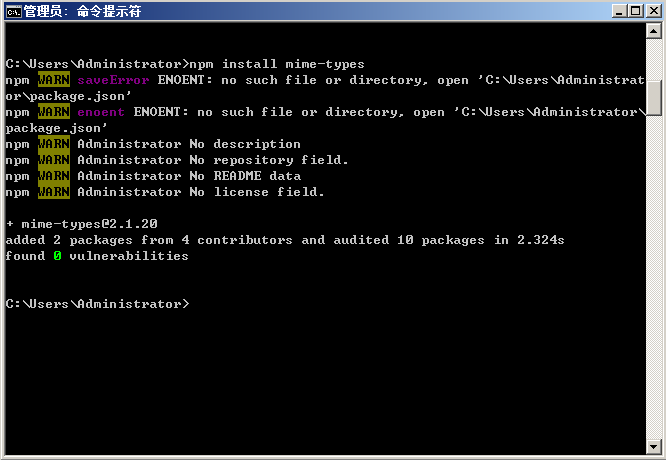The width and height of the screenshot is (666, 460).
Task: Open the Command Prompt system menu icon
Action: (12, 11)
